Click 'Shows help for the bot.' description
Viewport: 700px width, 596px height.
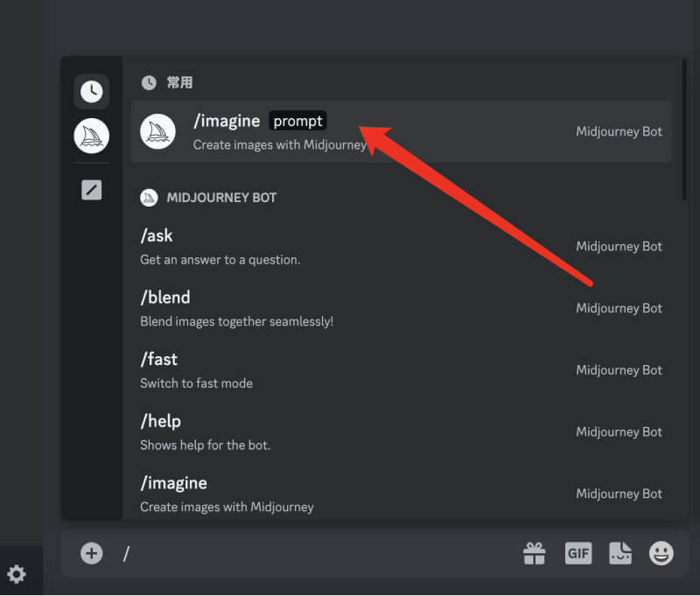pos(206,445)
